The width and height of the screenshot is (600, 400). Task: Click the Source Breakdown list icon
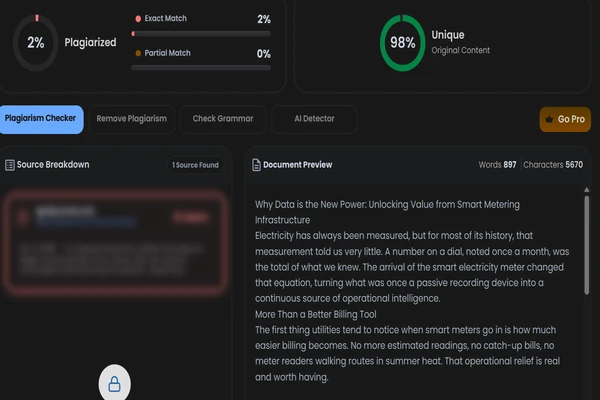(10, 165)
